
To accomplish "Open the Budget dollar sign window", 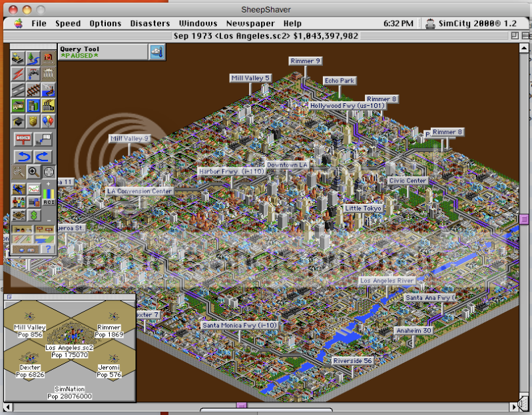I will coord(33,215).
